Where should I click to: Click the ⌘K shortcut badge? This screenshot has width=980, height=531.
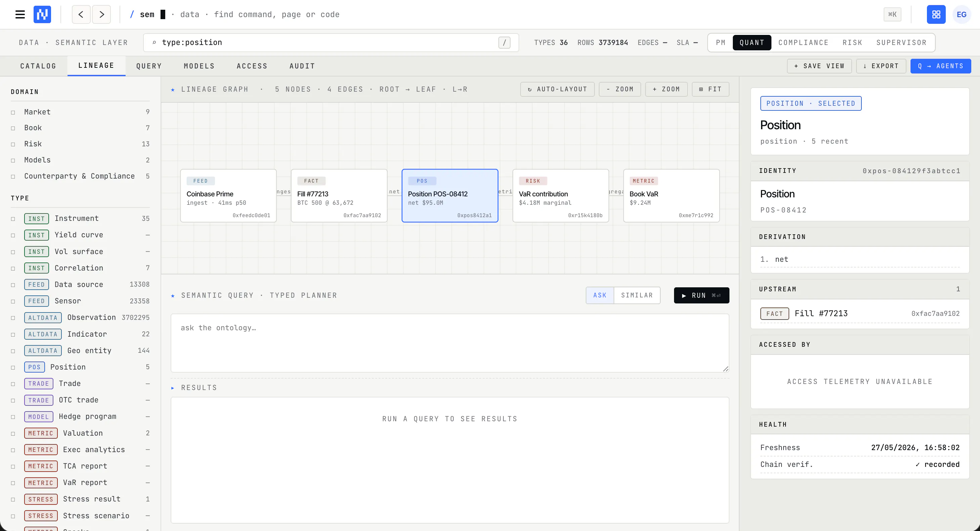tap(892, 14)
